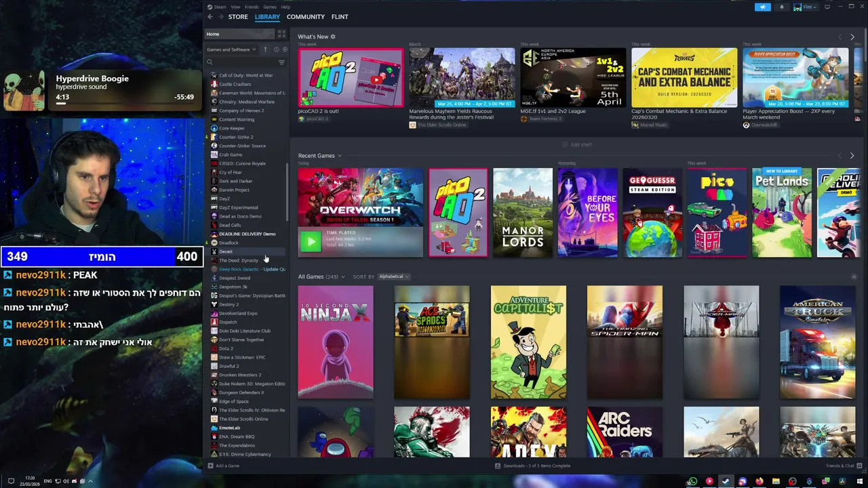The height and width of the screenshot is (488, 868).
Task: Switch library to grid collections view icon
Action: (x=281, y=34)
